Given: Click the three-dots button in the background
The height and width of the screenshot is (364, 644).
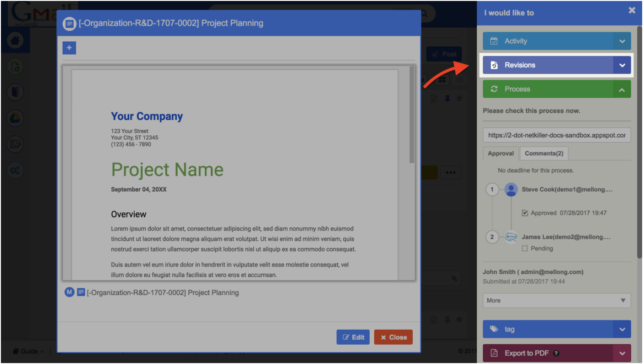Looking at the screenshot, I should point(451,172).
